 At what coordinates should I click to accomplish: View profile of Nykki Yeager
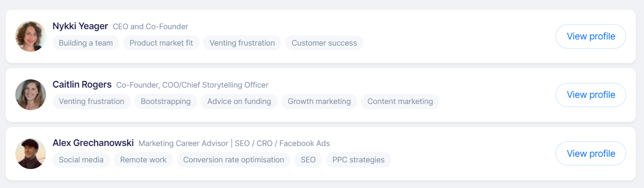tap(591, 36)
